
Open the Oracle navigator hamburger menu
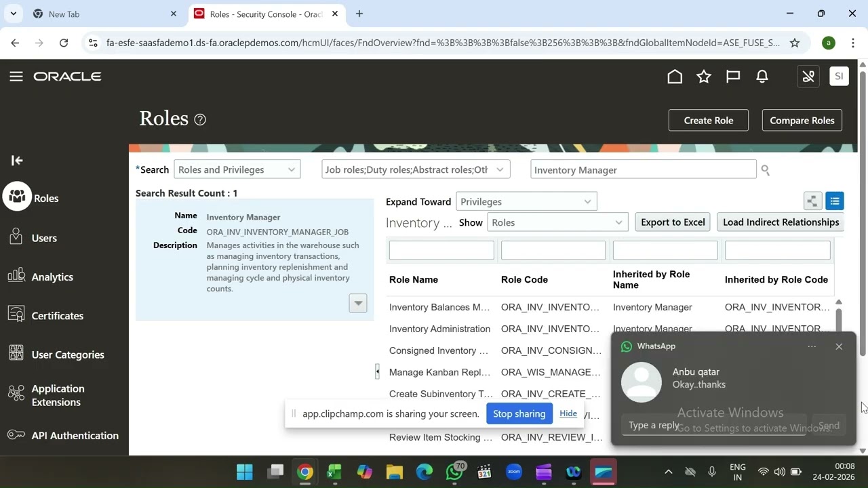[16, 77]
